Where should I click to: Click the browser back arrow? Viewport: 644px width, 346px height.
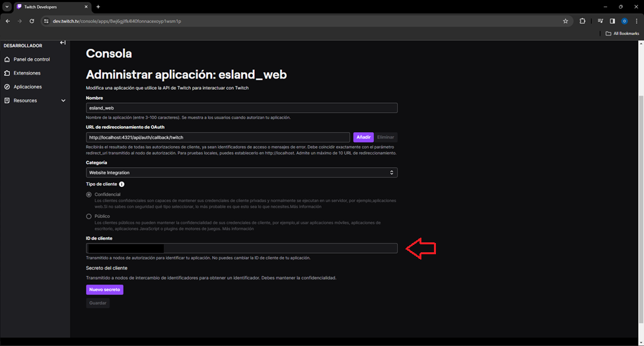[x=8, y=21]
